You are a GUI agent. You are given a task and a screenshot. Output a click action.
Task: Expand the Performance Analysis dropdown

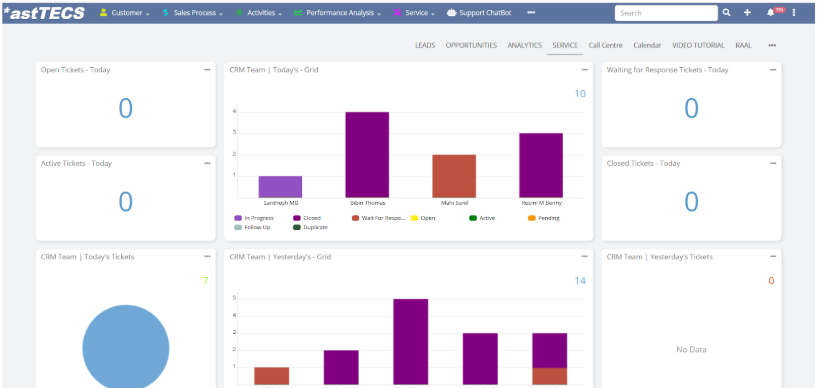coord(379,14)
